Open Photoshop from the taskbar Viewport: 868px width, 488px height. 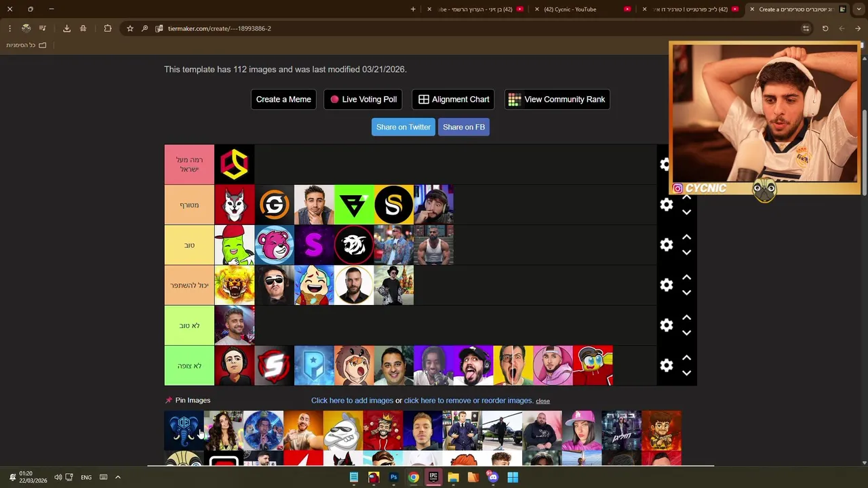point(393,477)
